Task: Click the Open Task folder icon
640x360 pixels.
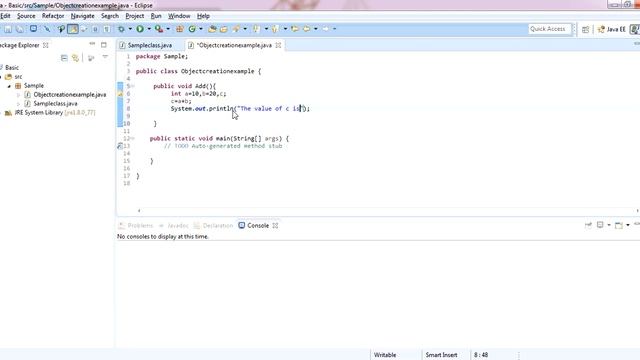Action: pos(224,29)
